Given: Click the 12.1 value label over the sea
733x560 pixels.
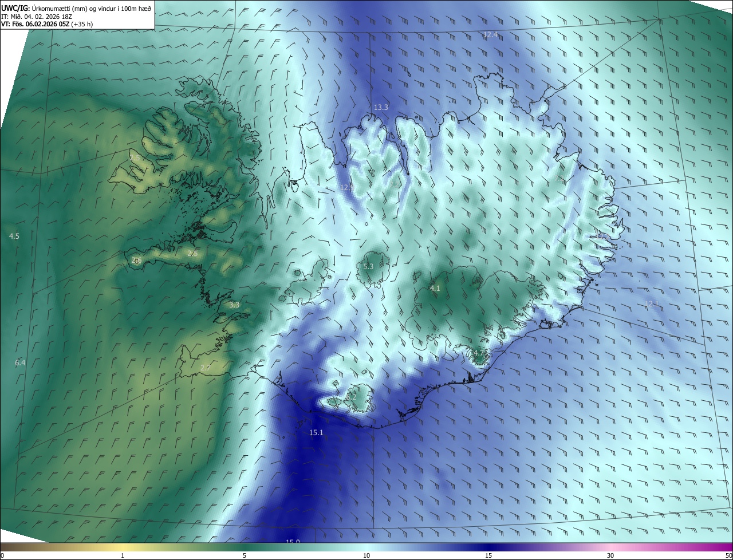Looking at the screenshot, I should coord(652,303).
